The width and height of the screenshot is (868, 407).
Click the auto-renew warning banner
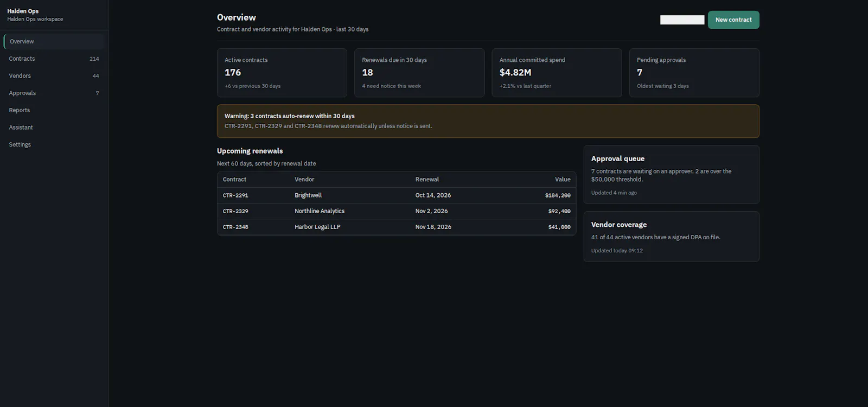click(x=488, y=121)
